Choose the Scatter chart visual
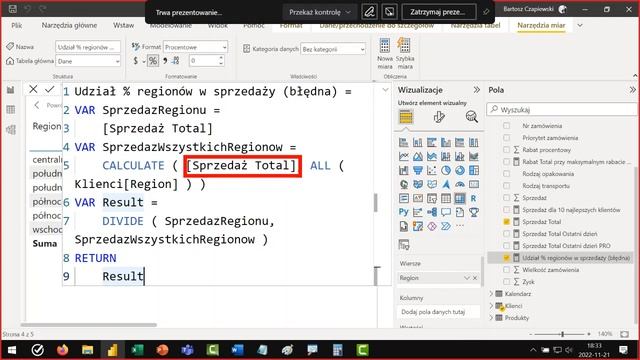 point(431,171)
